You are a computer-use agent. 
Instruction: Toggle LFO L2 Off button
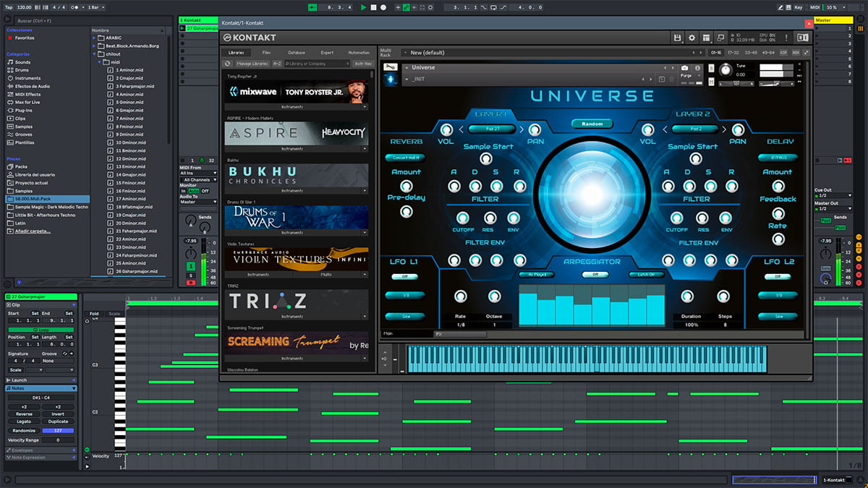coord(778,276)
